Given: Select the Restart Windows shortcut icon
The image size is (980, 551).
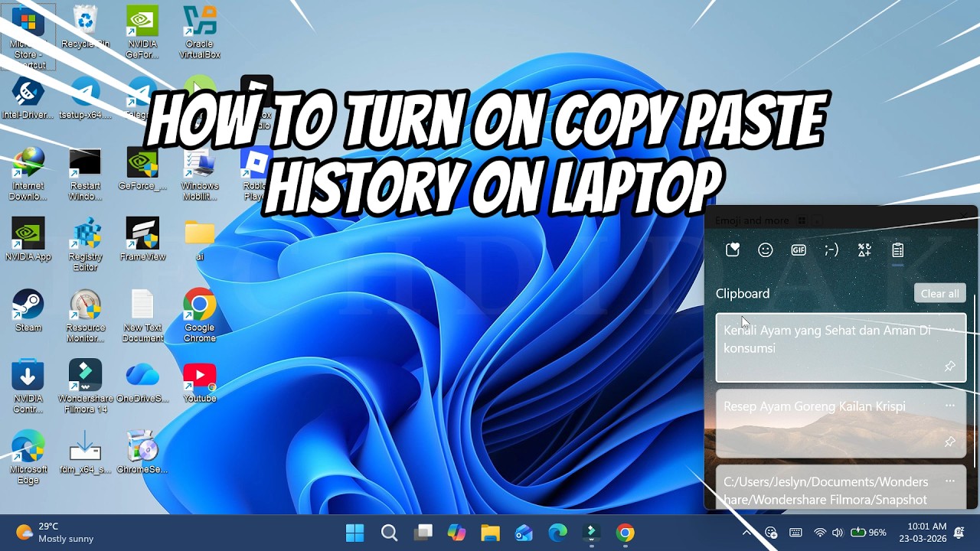Looking at the screenshot, I should [x=85, y=175].
